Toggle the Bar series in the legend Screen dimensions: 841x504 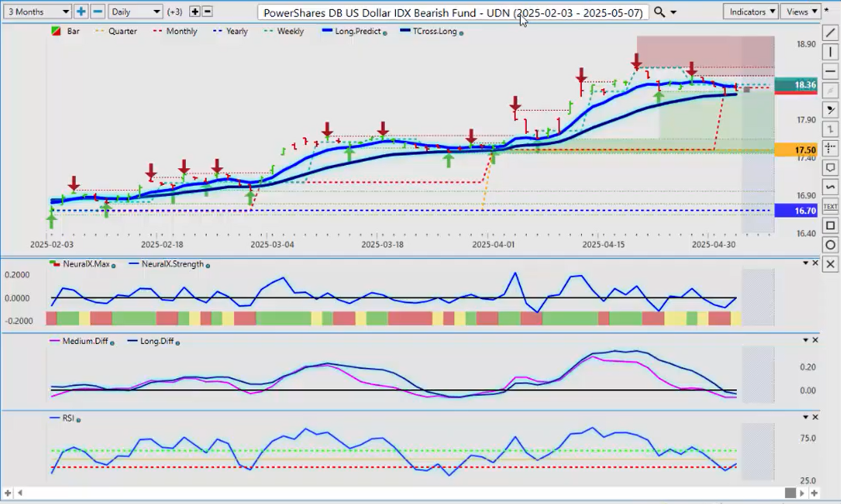(66, 32)
